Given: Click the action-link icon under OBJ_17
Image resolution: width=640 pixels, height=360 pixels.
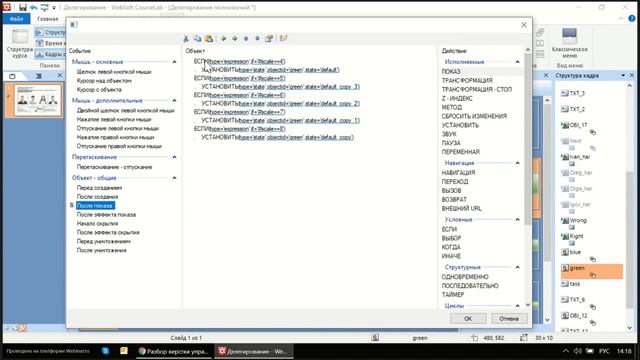Looking at the screenshot, I should point(593,132).
